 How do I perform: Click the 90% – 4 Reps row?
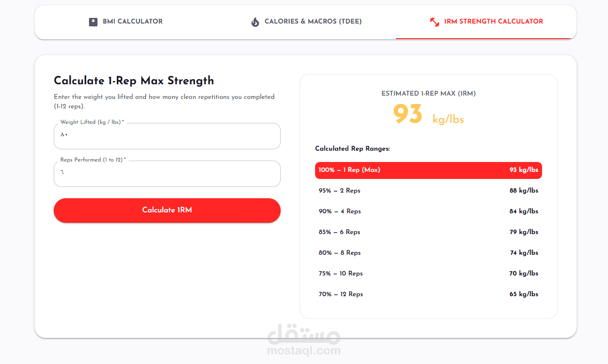(x=429, y=211)
